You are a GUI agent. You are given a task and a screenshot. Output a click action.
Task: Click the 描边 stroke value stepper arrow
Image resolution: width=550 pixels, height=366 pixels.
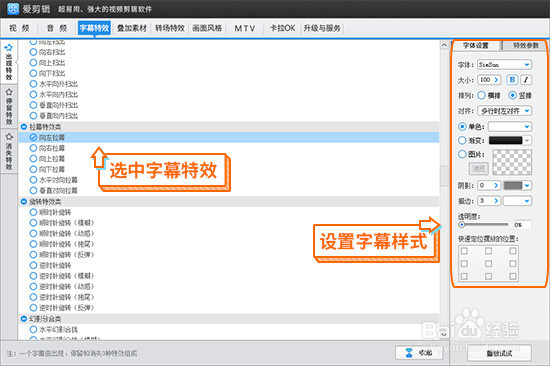(496, 201)
